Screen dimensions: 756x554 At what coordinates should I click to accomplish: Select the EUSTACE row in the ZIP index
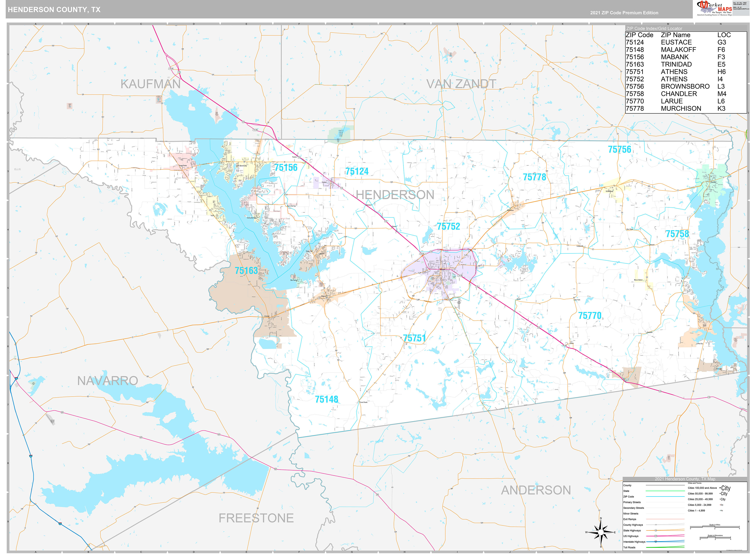tap(686, 42)
